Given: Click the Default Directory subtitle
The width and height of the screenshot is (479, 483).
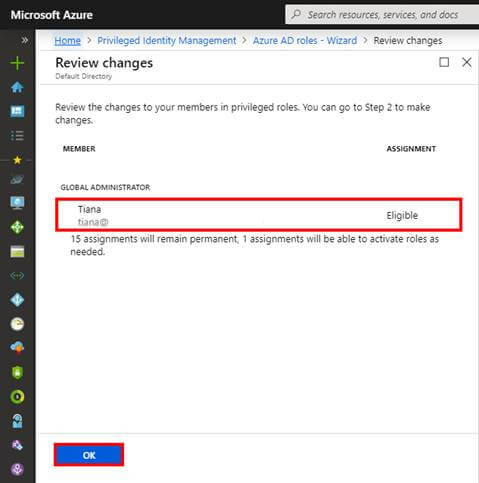Looking at the screenshot, I should tap(84, 76).
